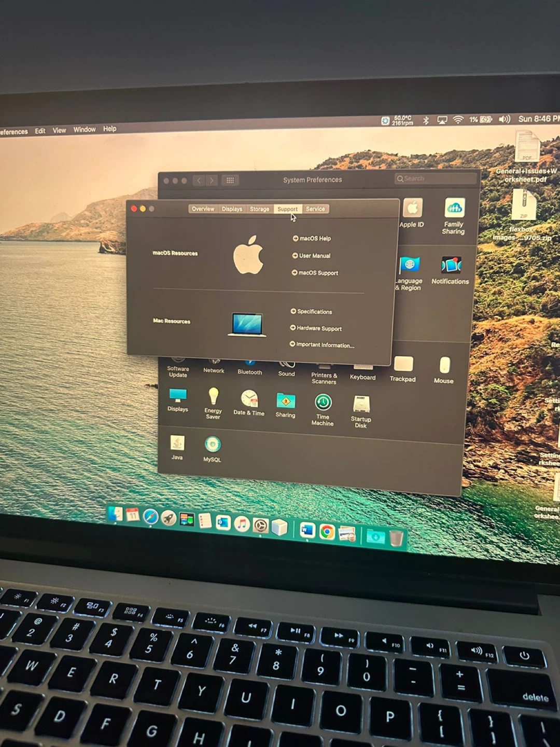
Task: Launch Google Chrome from the Dock
Action: 327,532
